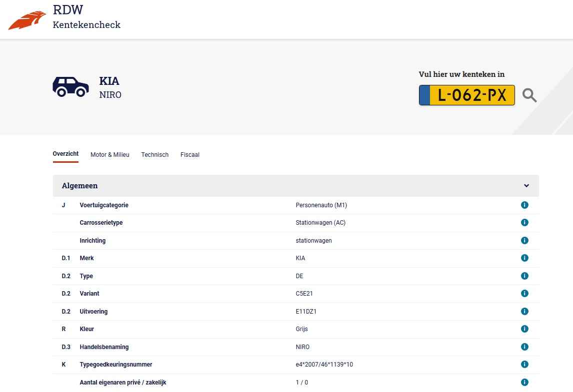Click the Voertuigcategorie label
The width and height of the screenshot is (573, 392).
(104, 205)
